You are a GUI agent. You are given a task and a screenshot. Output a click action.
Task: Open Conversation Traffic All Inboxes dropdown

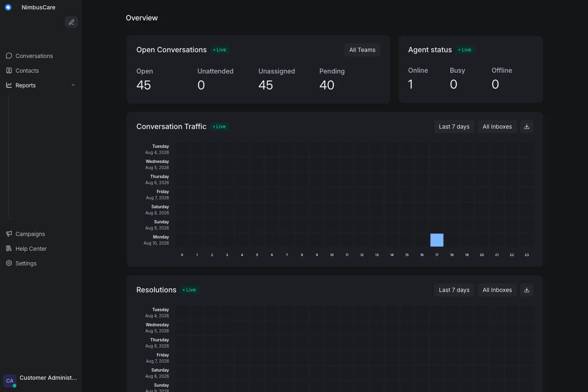point(497,127)
